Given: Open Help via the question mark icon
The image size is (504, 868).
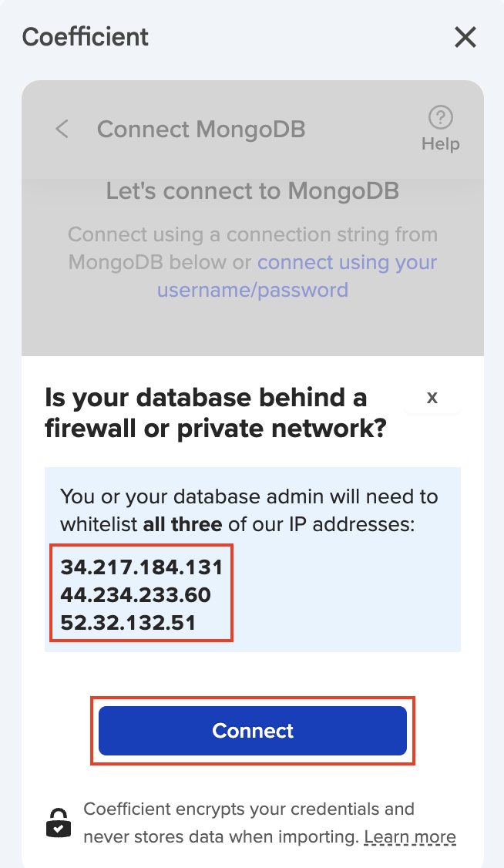Looking at the screenshot, I should 440,118.
